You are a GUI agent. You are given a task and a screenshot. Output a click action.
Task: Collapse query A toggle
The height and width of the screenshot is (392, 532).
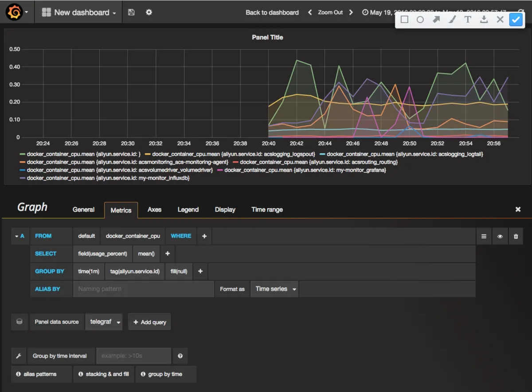[20, 236]
